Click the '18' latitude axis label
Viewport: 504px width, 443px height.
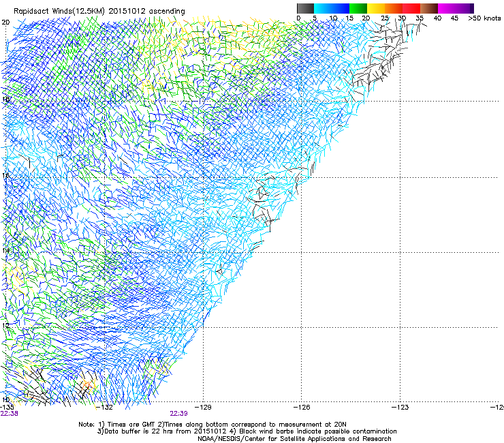5,99
